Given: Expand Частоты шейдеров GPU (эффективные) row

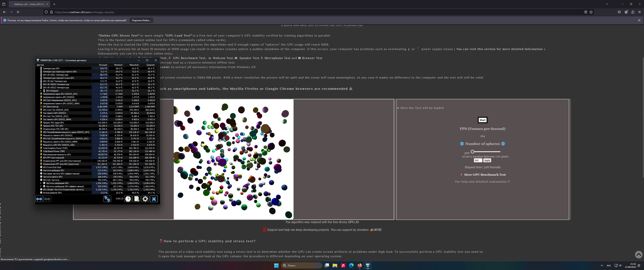Looking at the screenshot, I should (41, 186).
